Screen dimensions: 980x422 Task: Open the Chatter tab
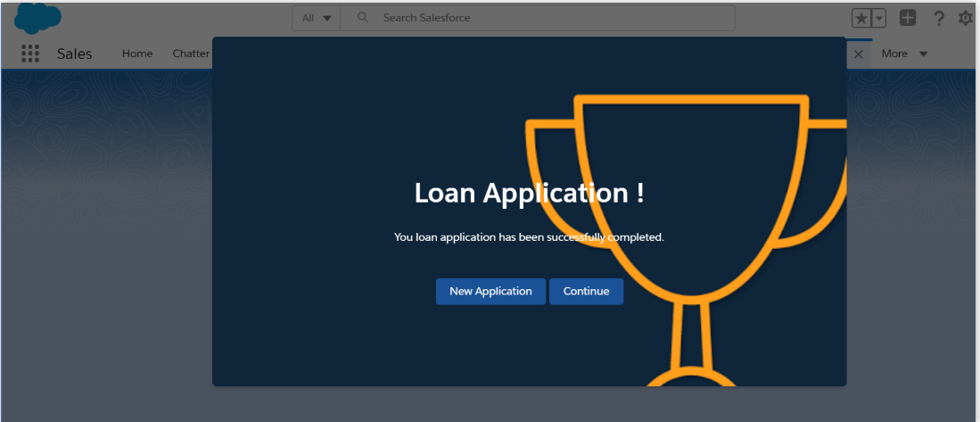pyautogui.click(x=191, y=54)
